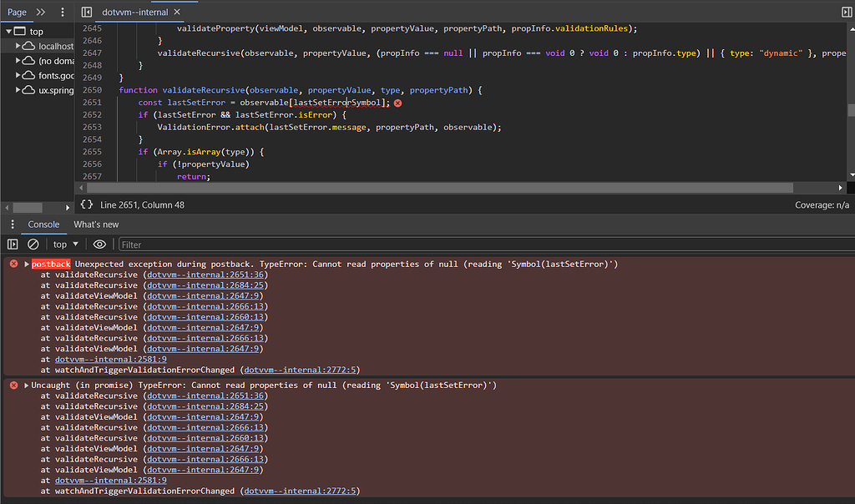The image size is (855, 504).
Task: Click the more panels chevron beside Page
Action: [40, 12]
